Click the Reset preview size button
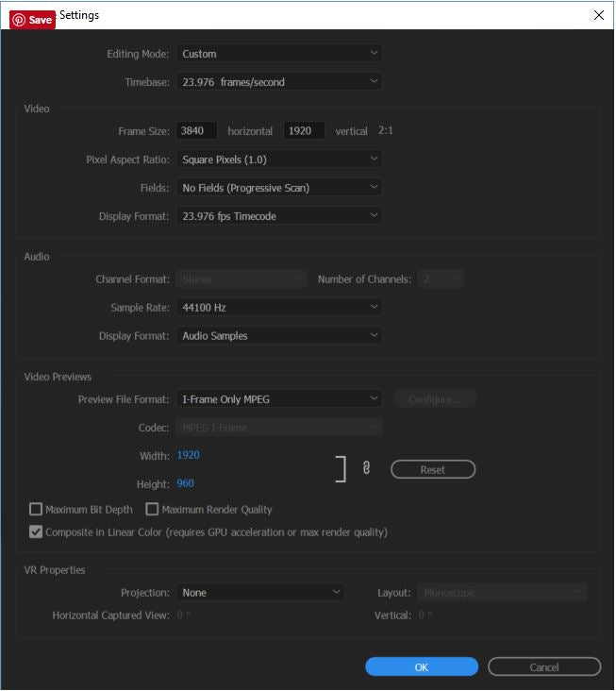616x691 pixels. [433, 470]
